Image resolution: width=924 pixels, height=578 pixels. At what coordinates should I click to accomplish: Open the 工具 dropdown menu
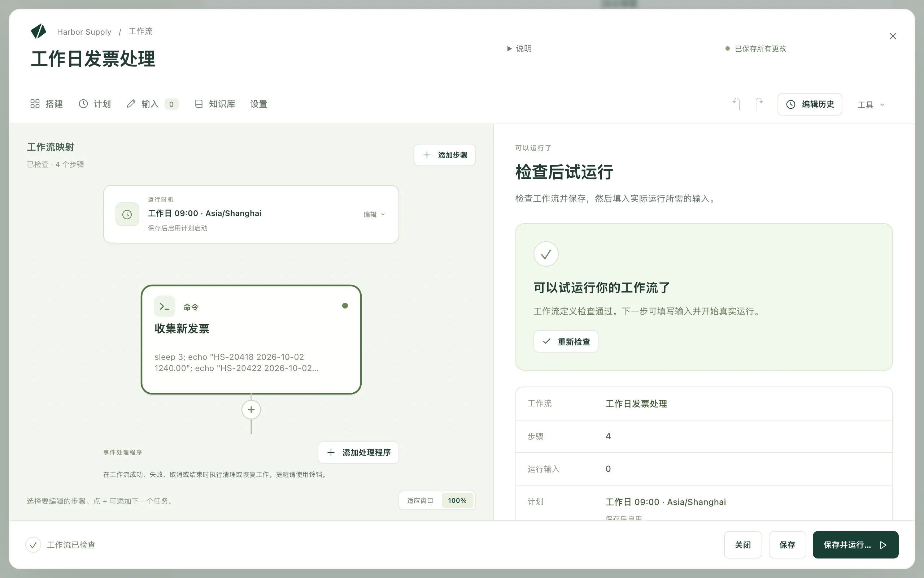click(x=871, y=105)
